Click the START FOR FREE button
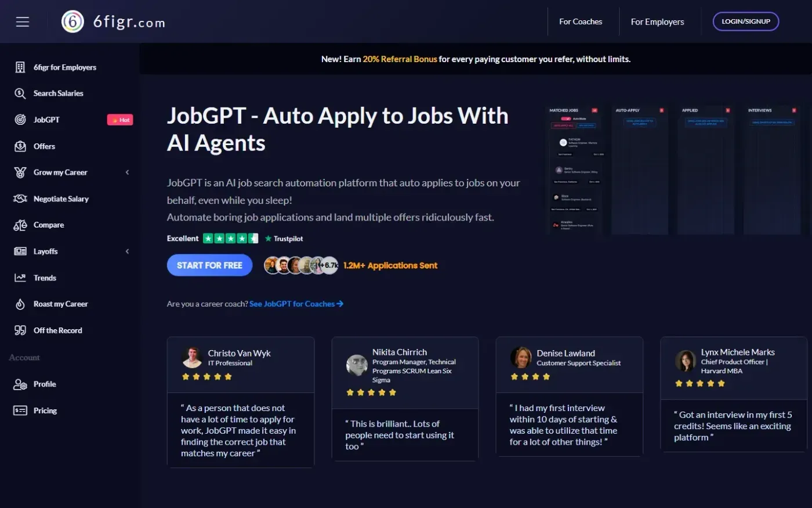This screenshot has height=508, width=812. [210, 265]
